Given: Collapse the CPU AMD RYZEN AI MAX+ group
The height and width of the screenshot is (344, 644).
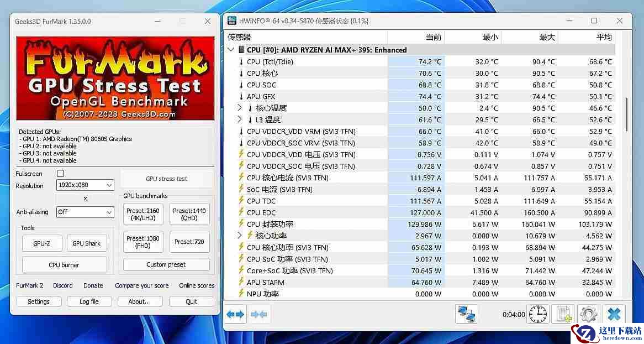Looking at the screenshot, I should point(231,50).
